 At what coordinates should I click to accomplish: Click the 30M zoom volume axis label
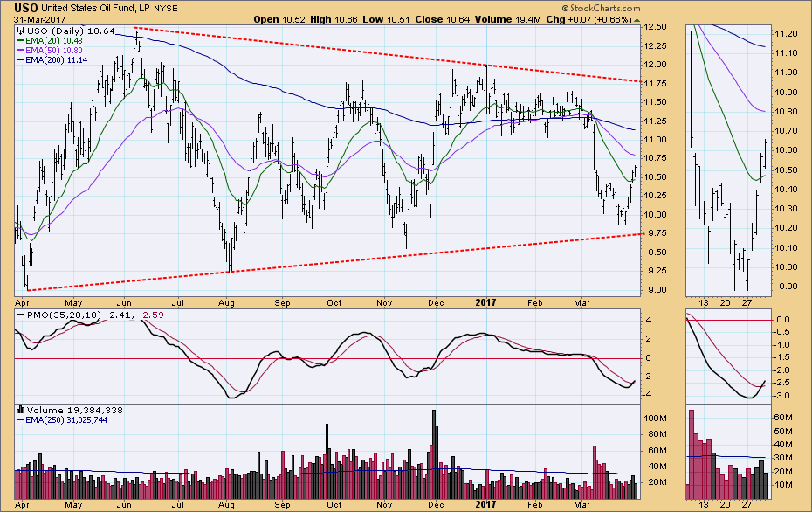coord(783,458)
